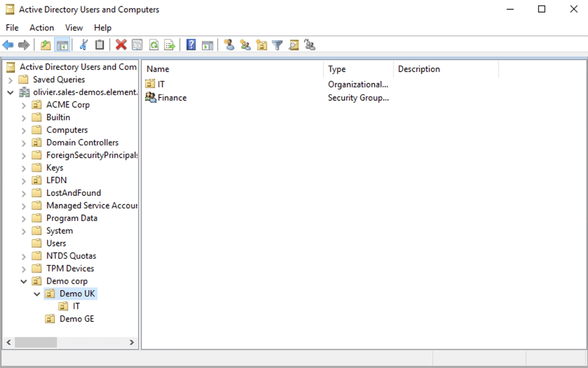Open Help with the question mark icon
The height and width of the screenshot is (368, 588).
tap(191, 45)
